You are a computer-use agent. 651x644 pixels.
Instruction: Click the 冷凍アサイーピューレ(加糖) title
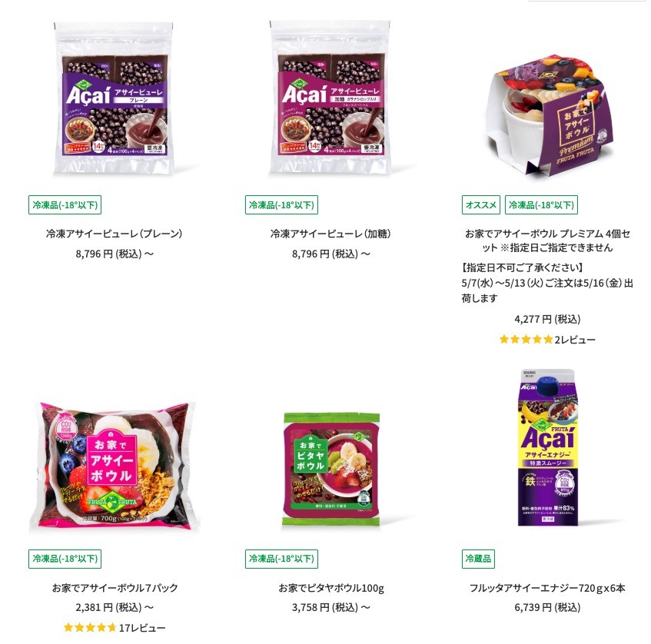pyautogui.click(x=330, y=234)
